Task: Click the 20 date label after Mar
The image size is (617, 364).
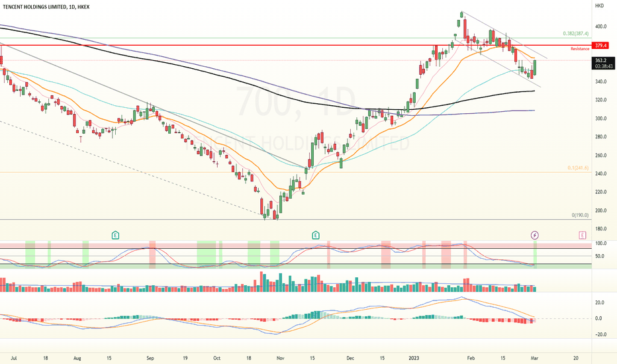Action: coord(576,359)
